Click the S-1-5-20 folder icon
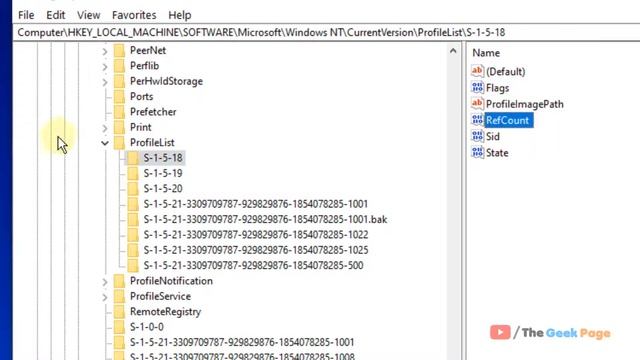 tap(133, 189)
